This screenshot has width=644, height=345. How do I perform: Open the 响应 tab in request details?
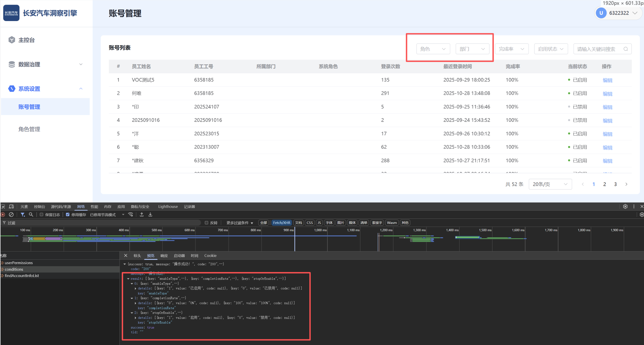click(x=164, y=256)
